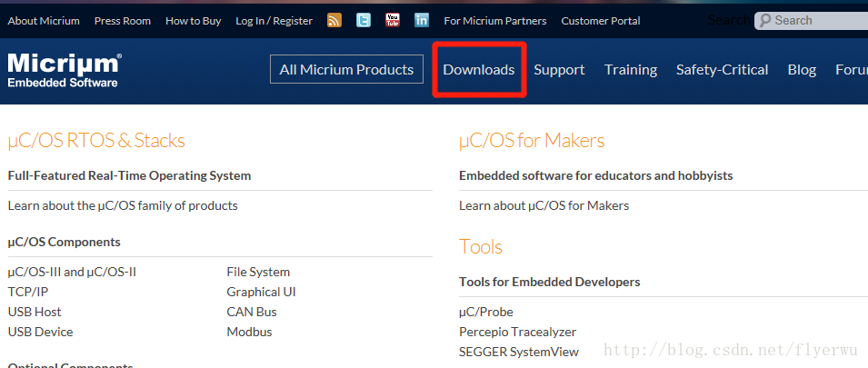Image resolution: width=868 pixels, height=368 pixels.
Task: Open For Micrium Partners link
Action: 494,21
